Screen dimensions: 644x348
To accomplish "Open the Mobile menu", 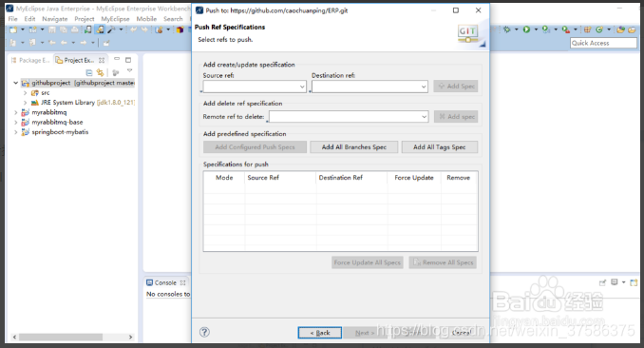I will click(x=146, y=19).
